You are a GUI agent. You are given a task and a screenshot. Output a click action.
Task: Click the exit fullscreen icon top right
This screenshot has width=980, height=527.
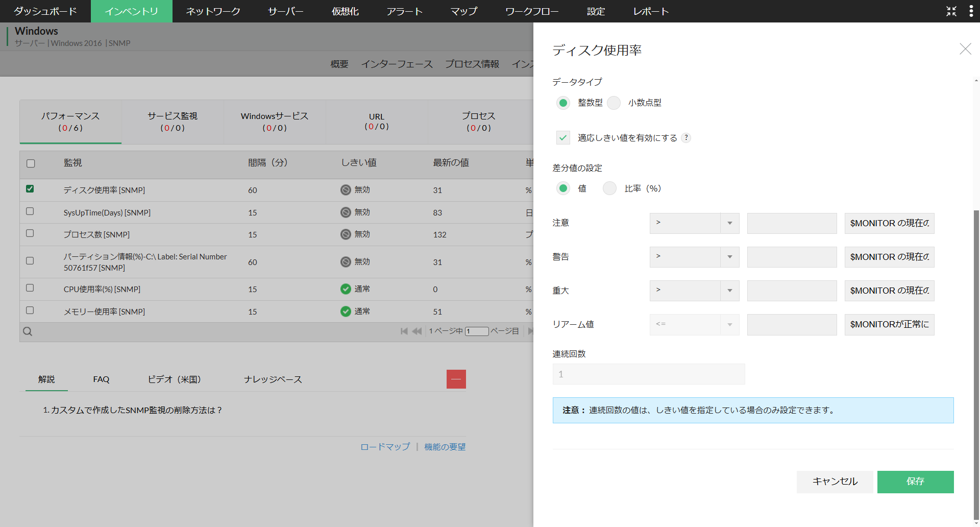click(x=951, y=11)
